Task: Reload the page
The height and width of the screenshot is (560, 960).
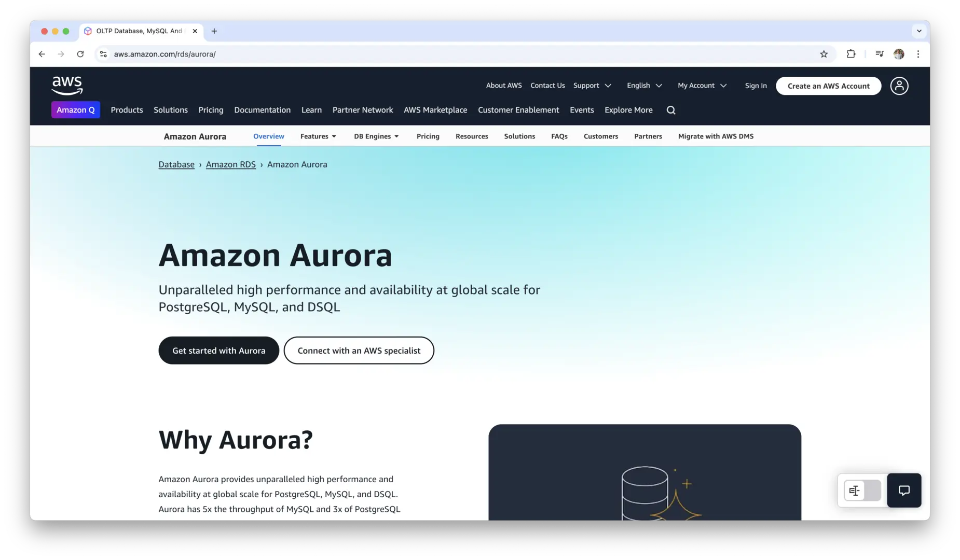Action: [80, 54]
